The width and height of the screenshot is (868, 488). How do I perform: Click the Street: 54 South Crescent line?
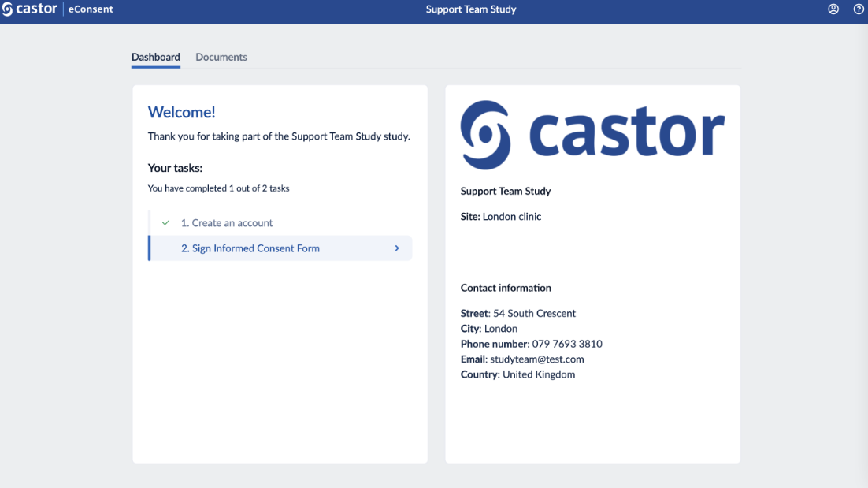(x=518, y=313)
